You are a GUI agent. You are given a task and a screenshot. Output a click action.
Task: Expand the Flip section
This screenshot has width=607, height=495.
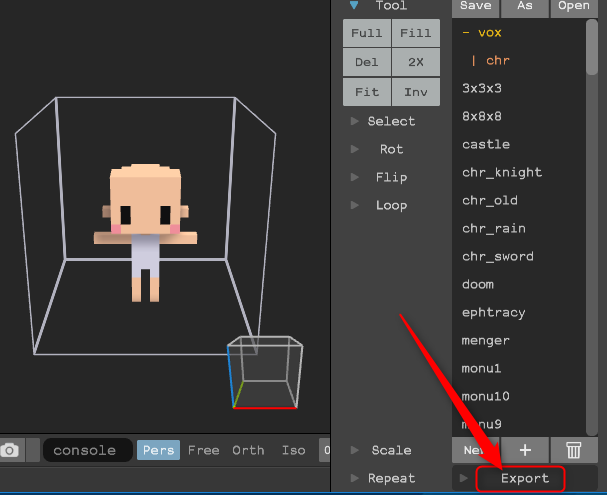pyautogui.click(x=355, y=177)
